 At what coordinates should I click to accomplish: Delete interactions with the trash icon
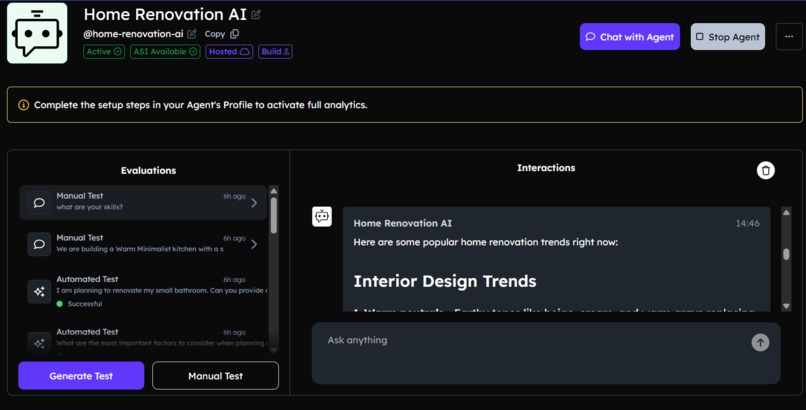point(765,170)
